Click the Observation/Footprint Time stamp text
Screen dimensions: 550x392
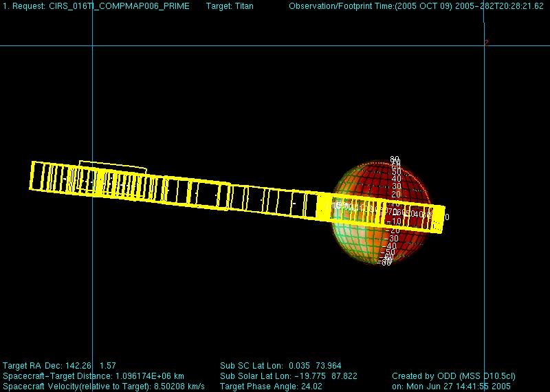click(416, 6)
